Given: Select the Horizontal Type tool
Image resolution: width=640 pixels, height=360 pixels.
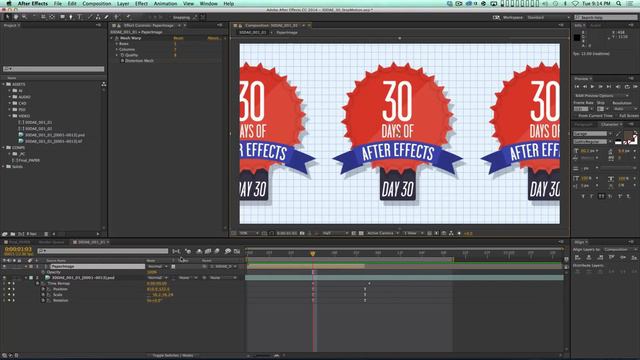Looking at the screenshot, I should (x=80, y=17).
